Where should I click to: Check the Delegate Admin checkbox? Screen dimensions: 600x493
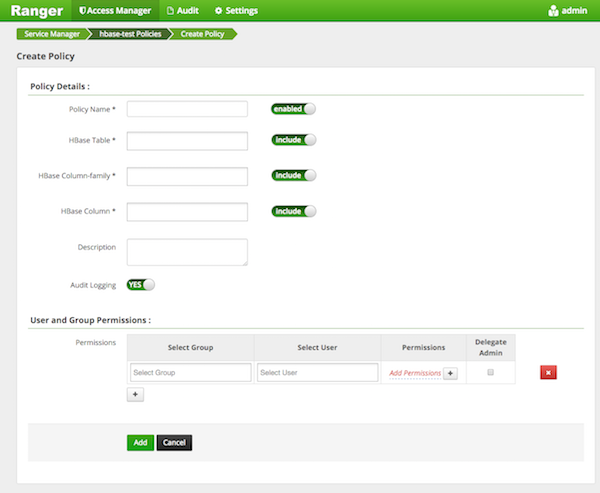[x=490, y=372]
